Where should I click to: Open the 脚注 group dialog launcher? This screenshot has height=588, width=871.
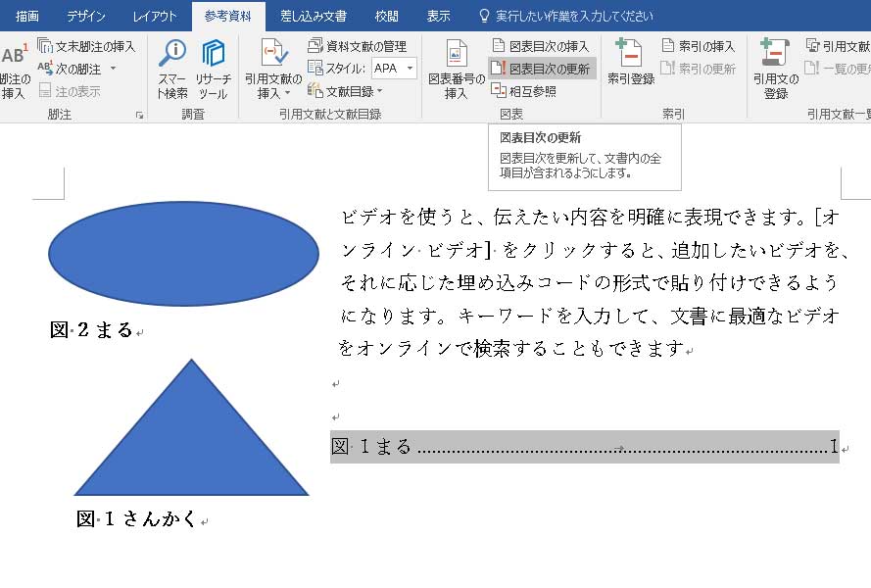tap(140, 116)
